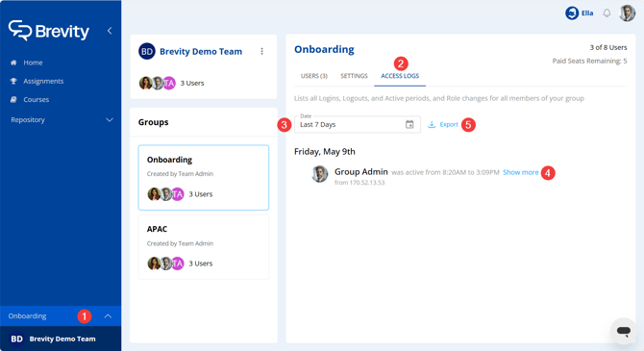Image resolution: width=644 pixels, height=351 pixels.
Task: Click '3 Users' text in APAC card
Action: click(x=201, y=263)
